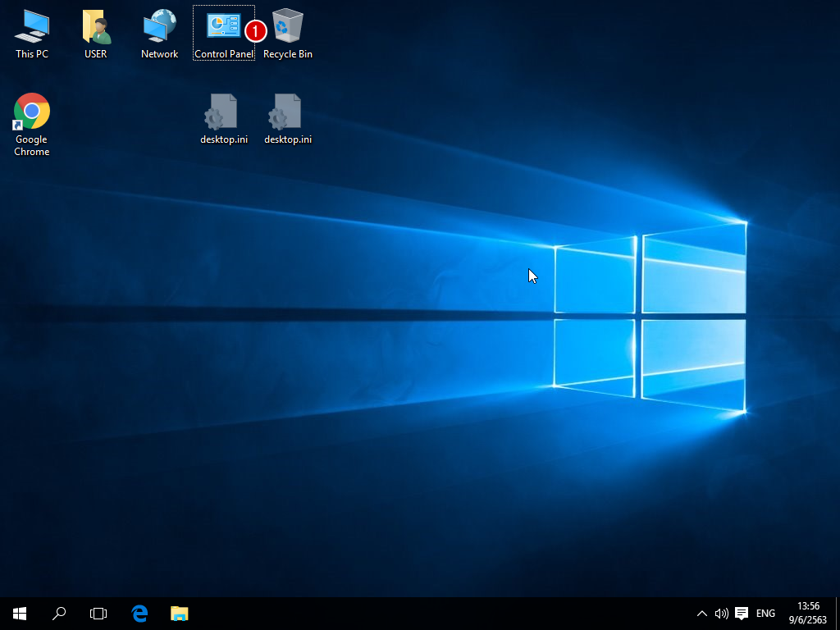The height and width of the screenshot is (630, 840).
Task: Open Task View from the taskbar
Action: pos(98,613)
